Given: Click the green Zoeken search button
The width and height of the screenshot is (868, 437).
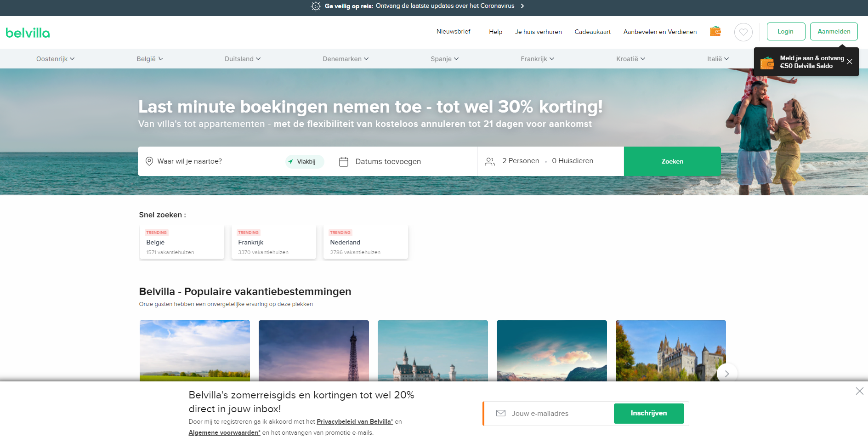Looking at the screenshot, I should pyautogui.click(x=672, y=161).
